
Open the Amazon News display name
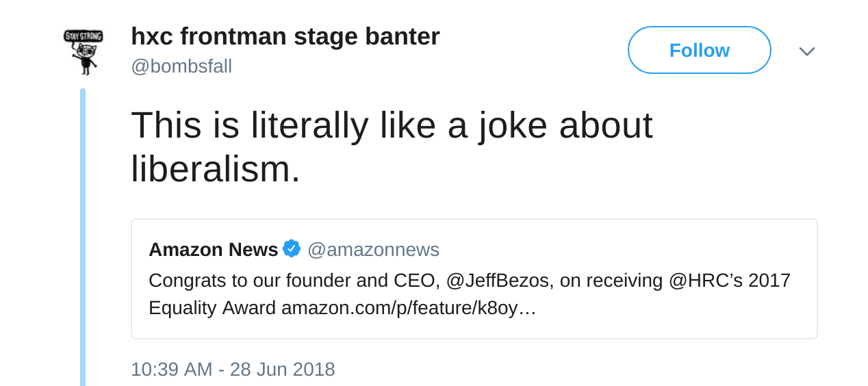(x=213, y=250)
